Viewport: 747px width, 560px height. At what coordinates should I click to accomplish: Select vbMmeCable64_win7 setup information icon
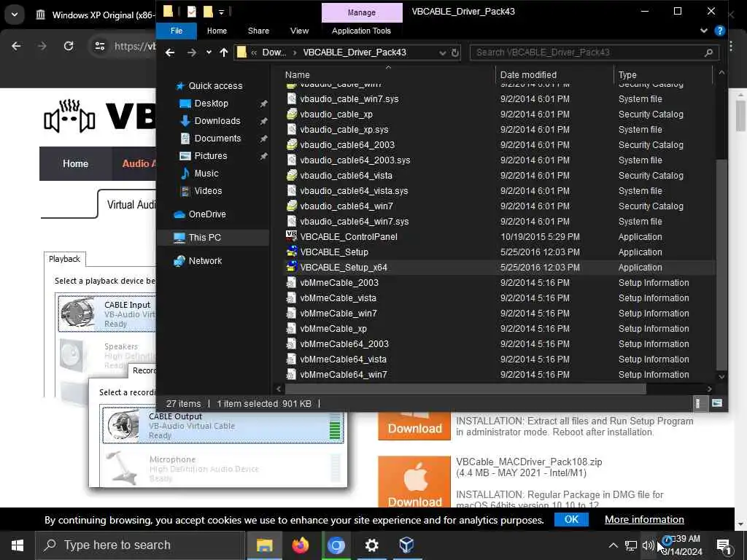click(x=291, y=374)
